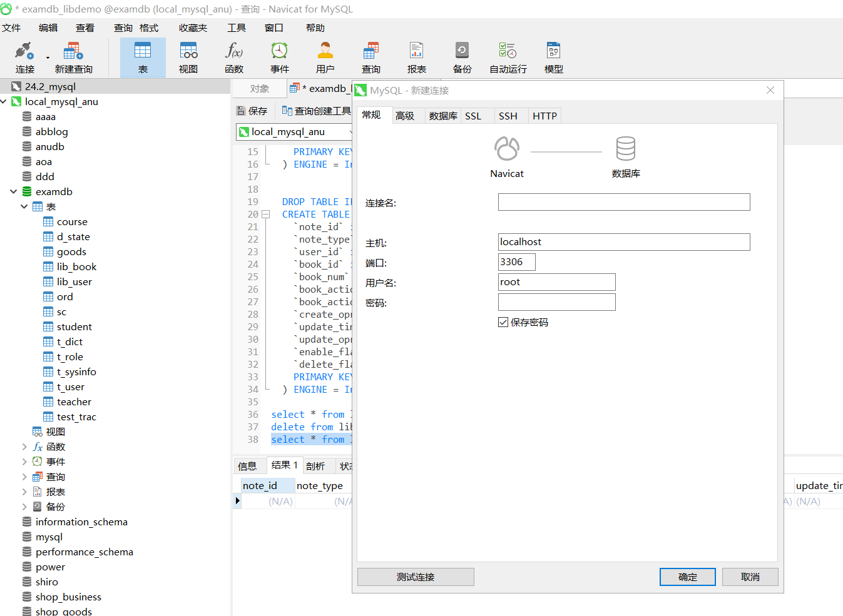Click the 新建查询 toolbar icon
The image size is (843, 616).
tap(73, 58)
